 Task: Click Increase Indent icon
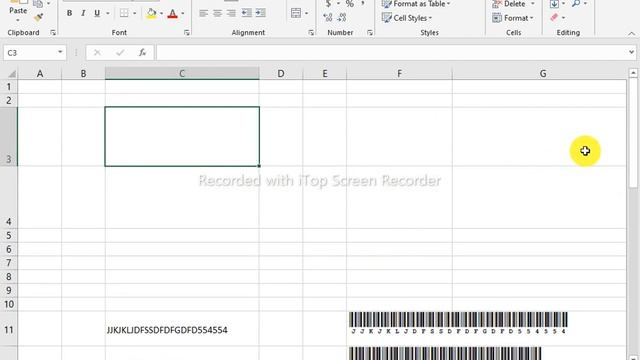coord(260,13)
